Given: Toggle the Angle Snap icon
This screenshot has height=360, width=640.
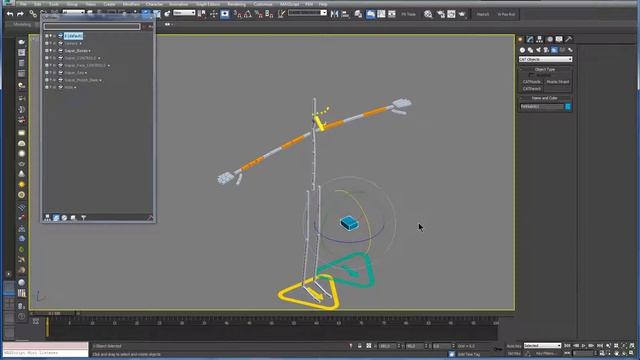Looking at the screenshot, I should tap(248, 14).
